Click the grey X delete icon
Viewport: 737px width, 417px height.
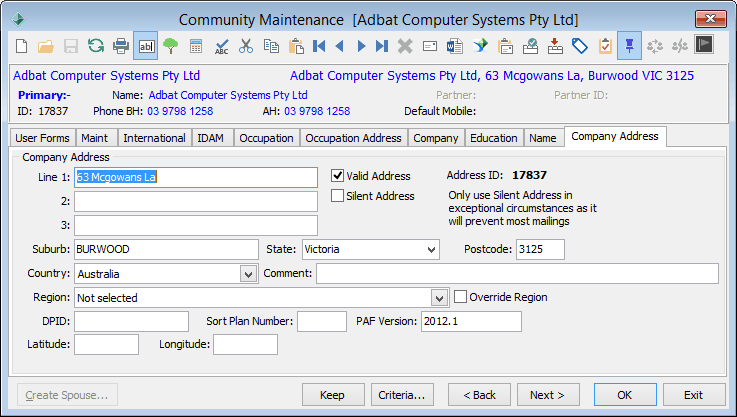point(405,46)
